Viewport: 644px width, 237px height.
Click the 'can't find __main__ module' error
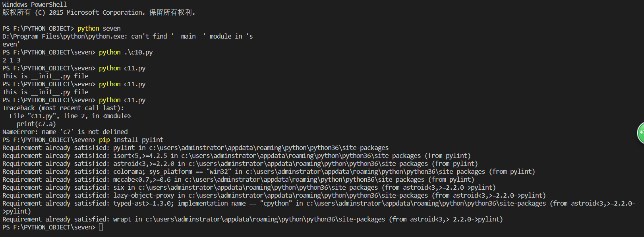127,36
